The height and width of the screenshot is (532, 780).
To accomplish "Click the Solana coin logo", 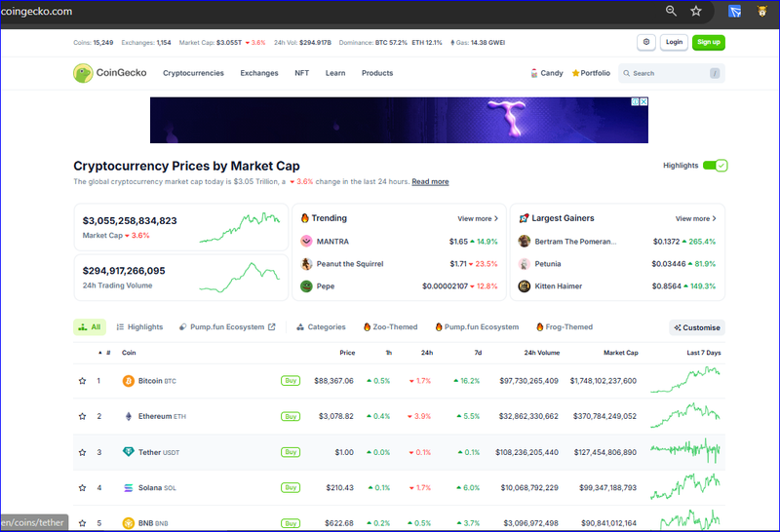I will click(x=129, y=488).
